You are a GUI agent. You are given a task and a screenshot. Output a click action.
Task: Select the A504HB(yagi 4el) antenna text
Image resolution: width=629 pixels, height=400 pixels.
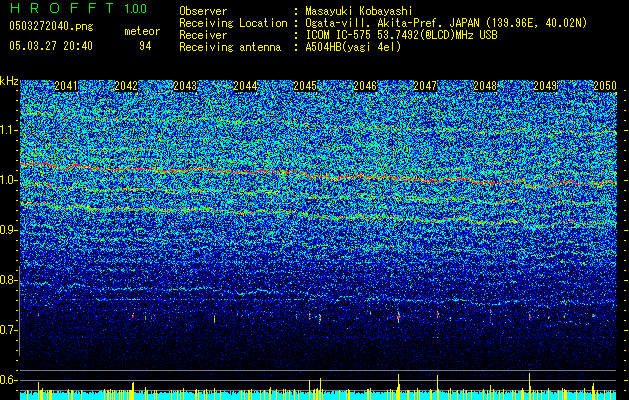coord(353,47)
